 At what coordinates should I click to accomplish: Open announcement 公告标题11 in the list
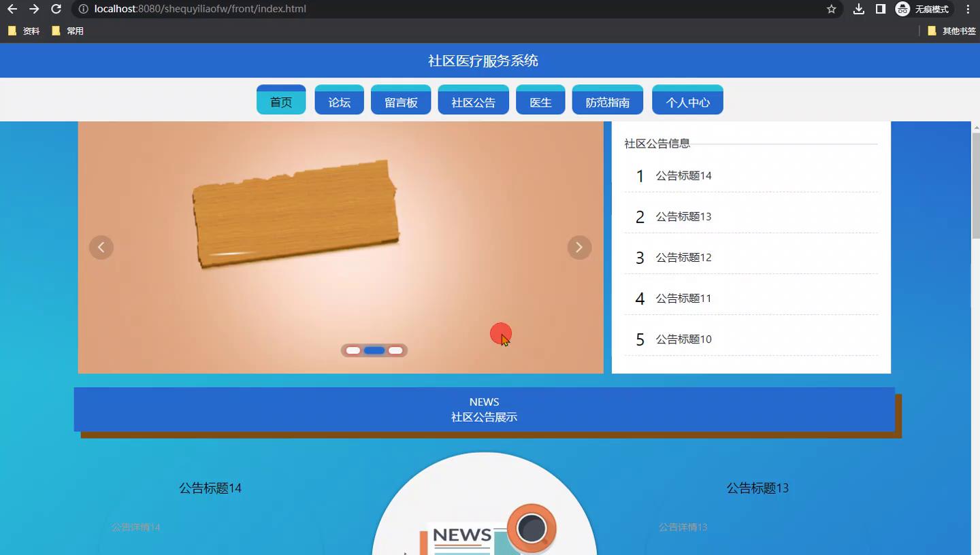751,298
